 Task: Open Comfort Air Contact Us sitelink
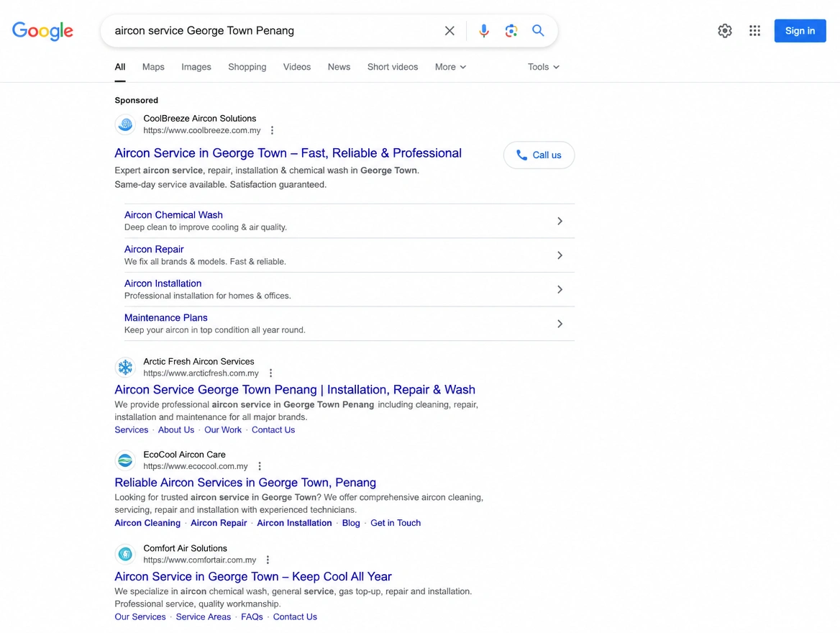[x=295, y=617]
